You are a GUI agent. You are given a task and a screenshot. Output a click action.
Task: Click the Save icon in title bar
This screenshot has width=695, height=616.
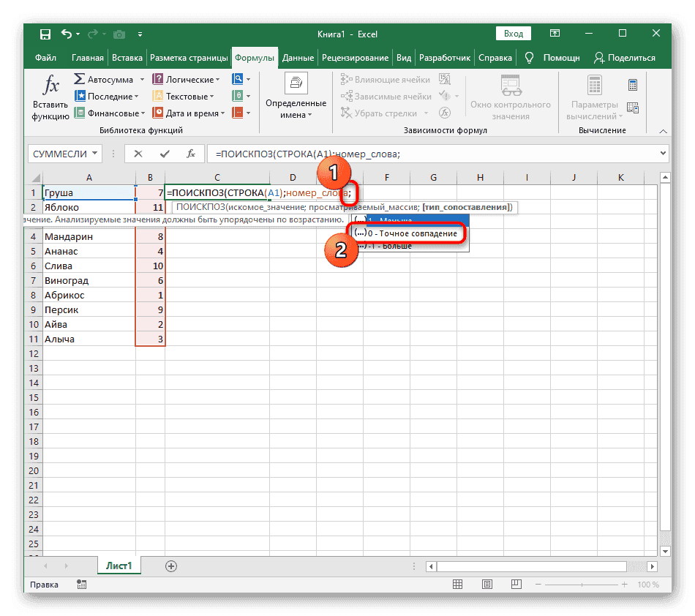(x=45, y=34)
